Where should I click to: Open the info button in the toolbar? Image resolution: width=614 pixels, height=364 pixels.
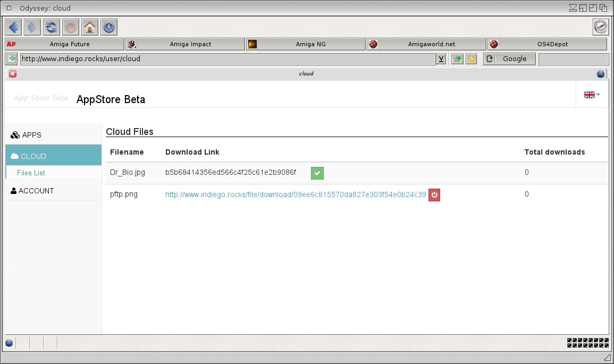109,28
